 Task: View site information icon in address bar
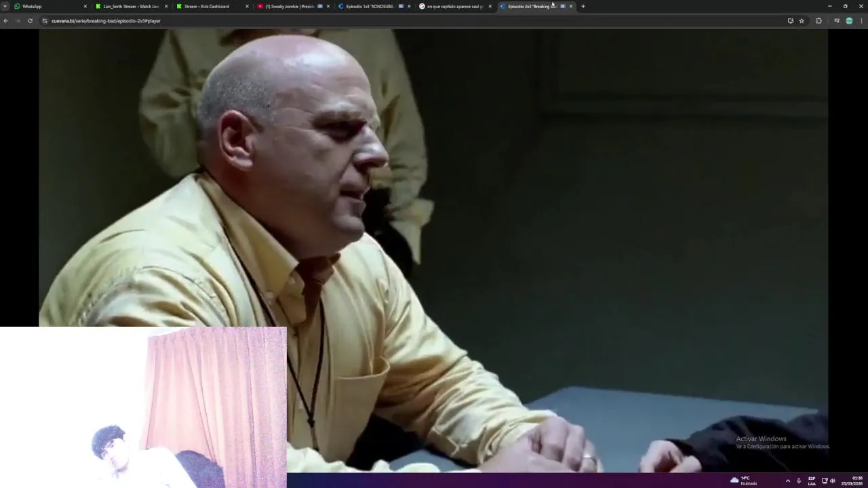(x=45, y=21)
